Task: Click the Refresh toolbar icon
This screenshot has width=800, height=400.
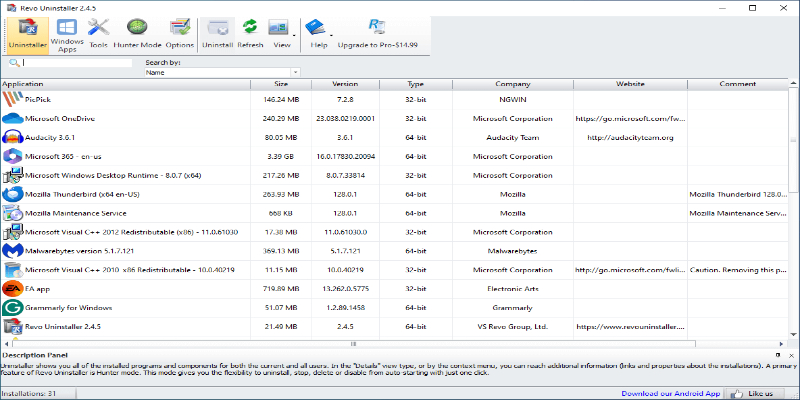Action: click(250, 35)
